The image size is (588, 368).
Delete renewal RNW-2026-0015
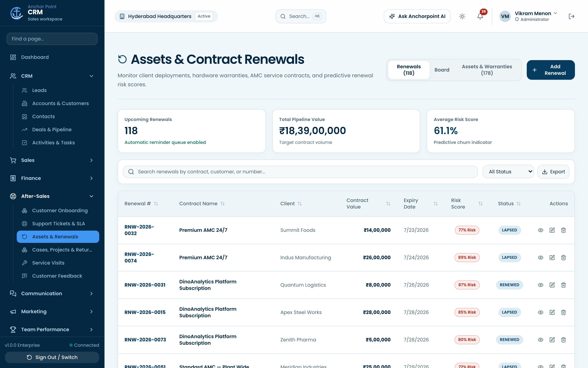(563, 312)
